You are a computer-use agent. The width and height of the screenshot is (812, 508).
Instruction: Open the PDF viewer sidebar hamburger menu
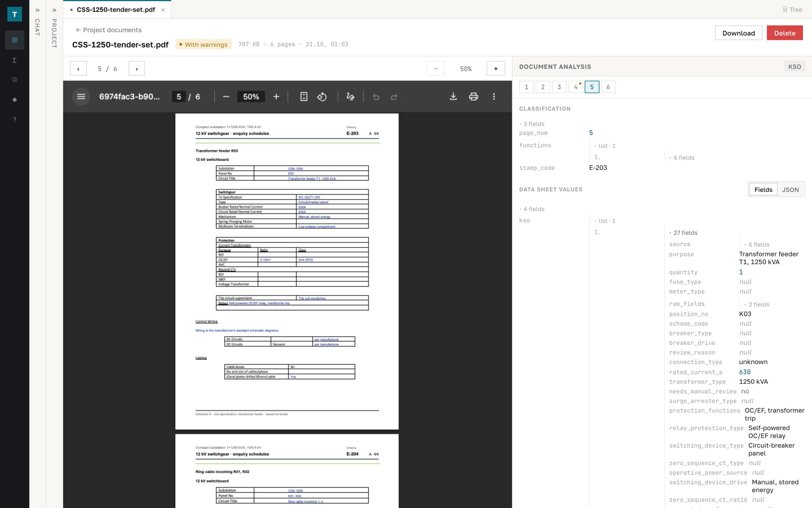pos(81,97)
